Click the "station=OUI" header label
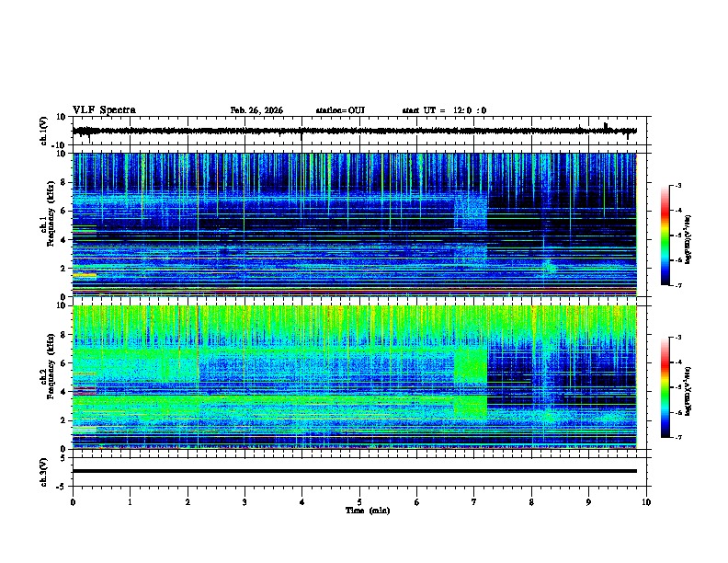Viewport: 728px width, 563px height. click(340, 110)
